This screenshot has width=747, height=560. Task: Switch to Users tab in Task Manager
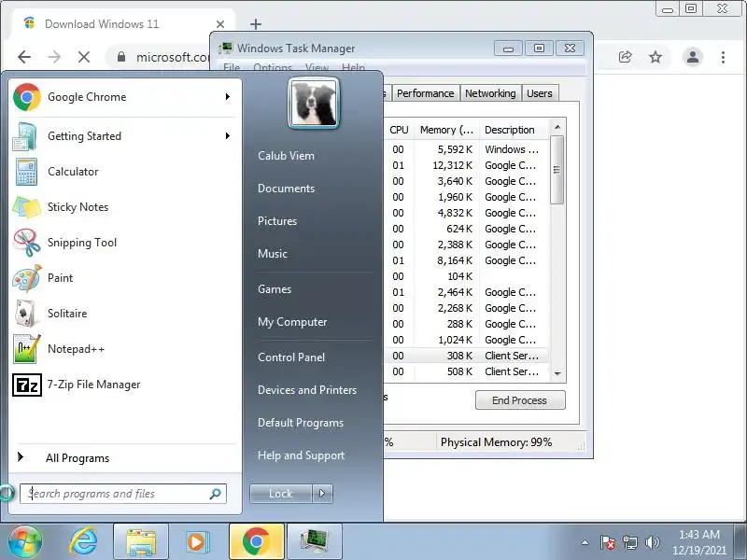[x=540, y=93]
